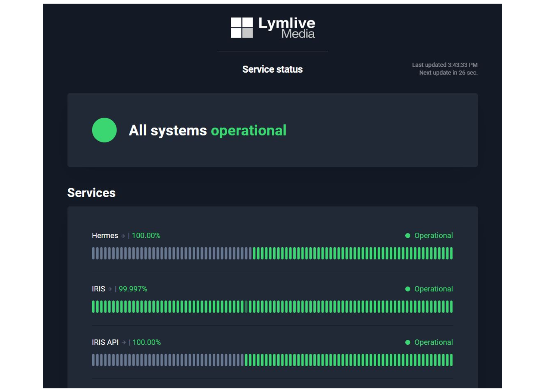The width and height of the screenshot is (545, 392).
Task: Click the Last updated timestamp text
Action: [444, 65]
